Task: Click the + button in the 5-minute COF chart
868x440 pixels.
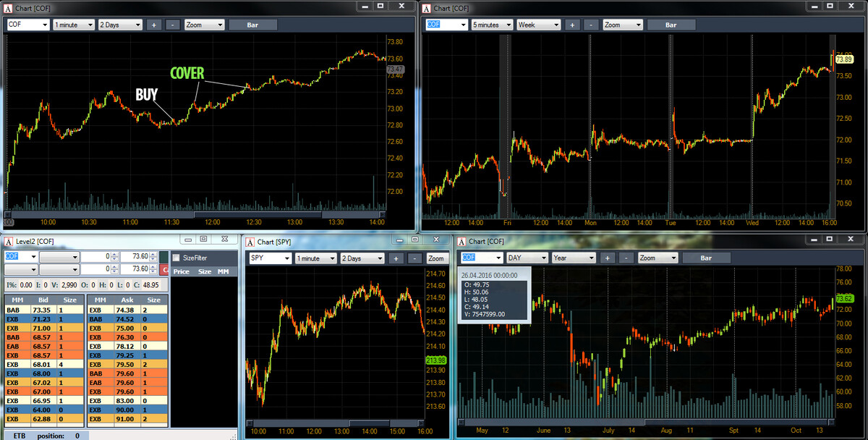Action: pos(571,25)
